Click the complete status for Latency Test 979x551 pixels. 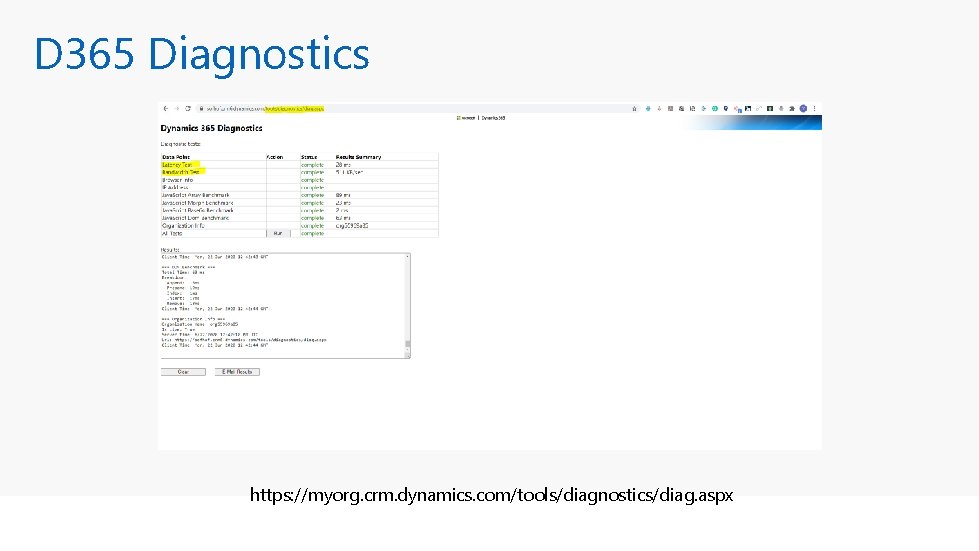coord(312,165)
